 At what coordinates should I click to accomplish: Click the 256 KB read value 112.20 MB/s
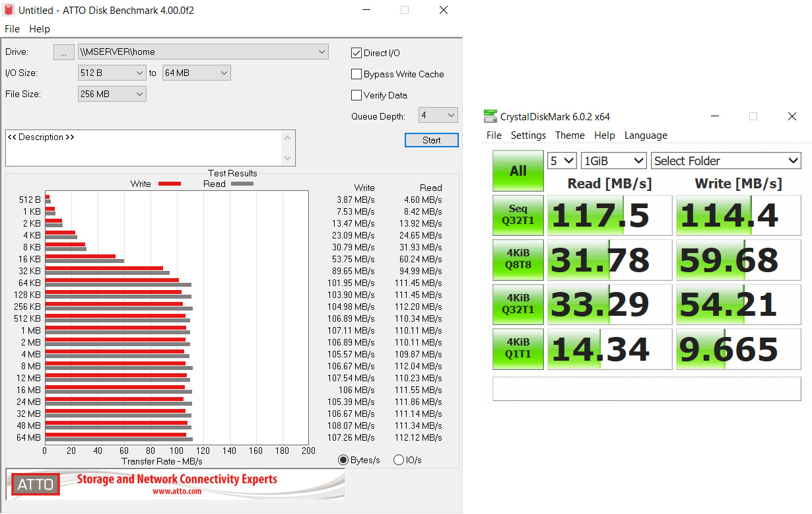419,307
